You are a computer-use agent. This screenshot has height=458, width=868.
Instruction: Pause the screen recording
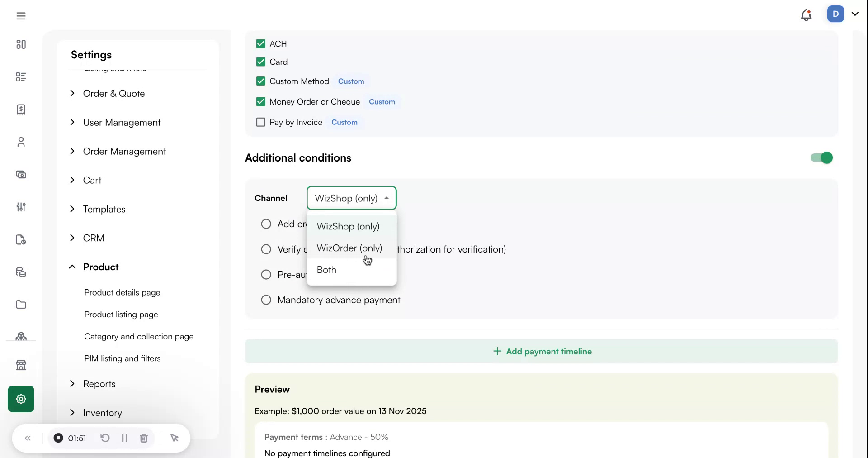tap(125, 438)
